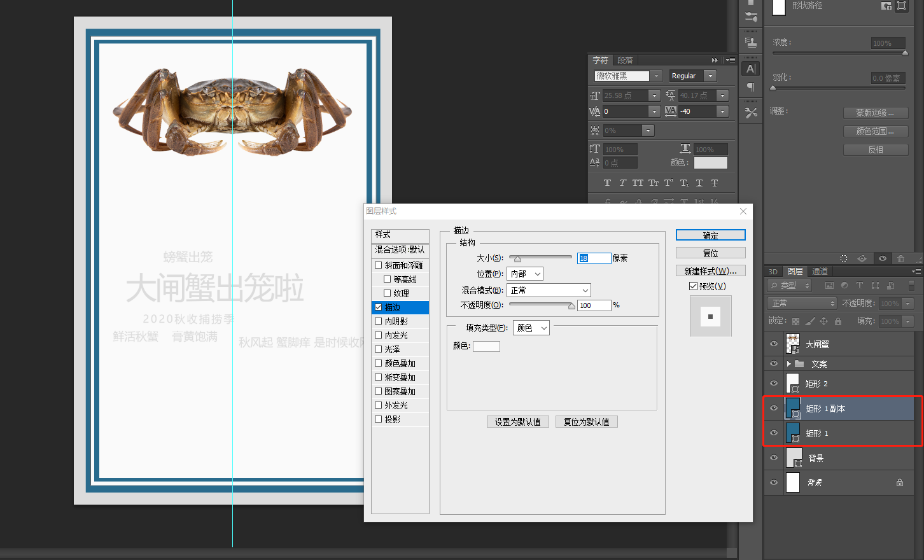
Task: Apply All Caps text style
Action: 638,183
